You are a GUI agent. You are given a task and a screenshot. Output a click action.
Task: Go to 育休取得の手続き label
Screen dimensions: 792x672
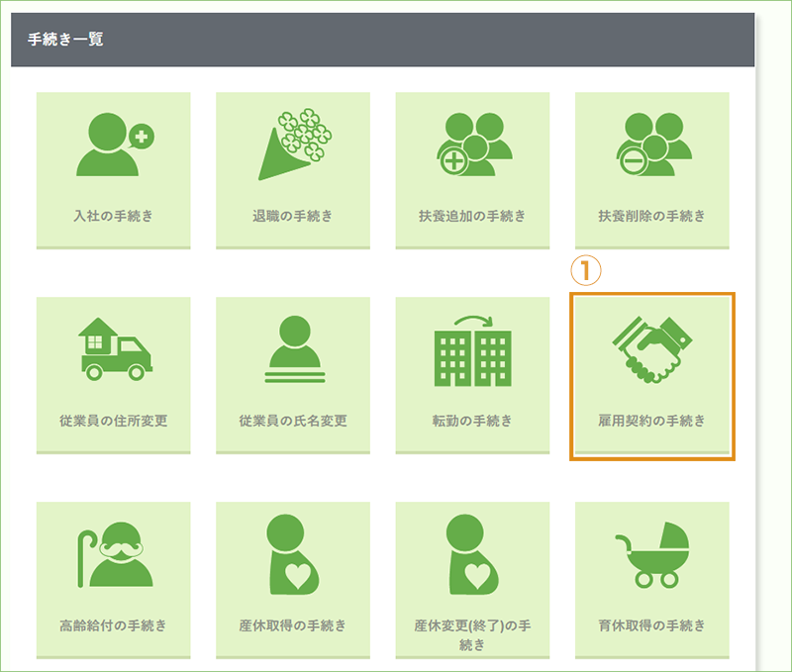click(x=652, y=625)
